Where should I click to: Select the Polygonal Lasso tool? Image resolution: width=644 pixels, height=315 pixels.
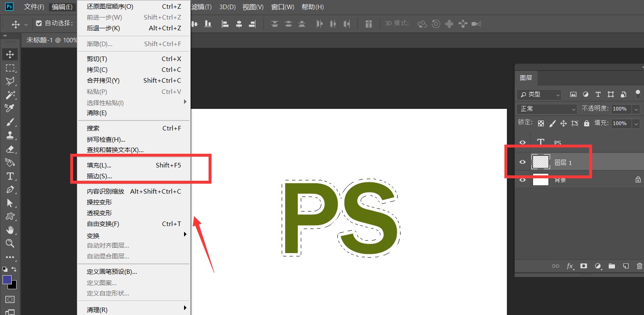point(10,81)
